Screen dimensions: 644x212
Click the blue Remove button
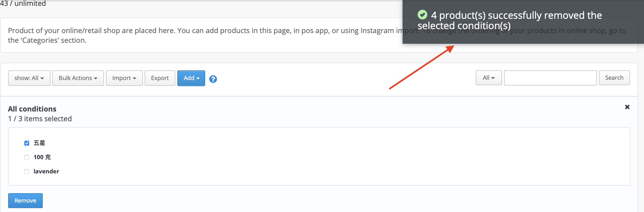[25, 201]
